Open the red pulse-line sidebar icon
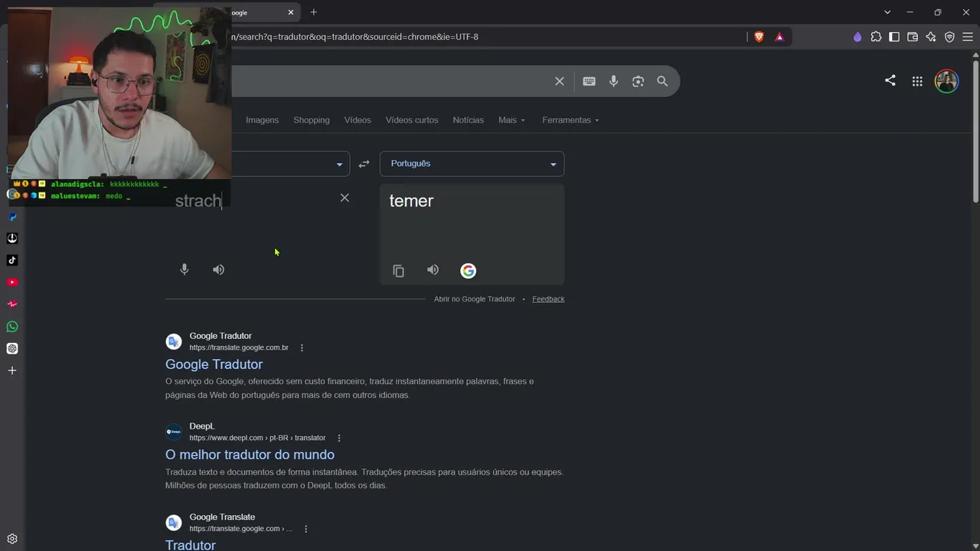Image resolution: width=980 pixels, height=551 pixels. coord(12,305)
